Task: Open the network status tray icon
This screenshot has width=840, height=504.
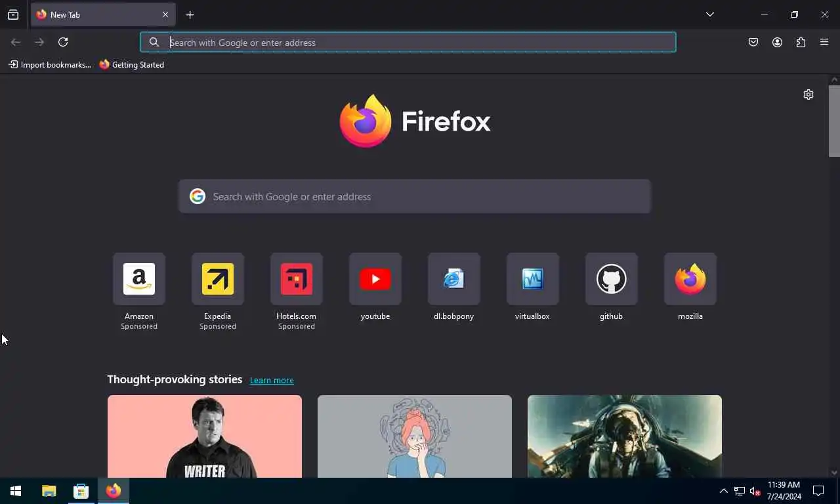Action: click(x=740, y=491)
